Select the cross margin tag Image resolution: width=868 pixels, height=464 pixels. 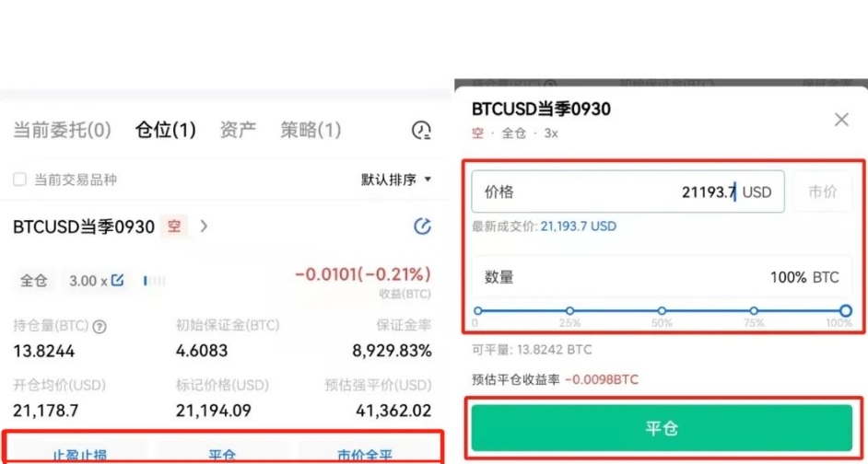pyautogui.click(x=34, y=281)
